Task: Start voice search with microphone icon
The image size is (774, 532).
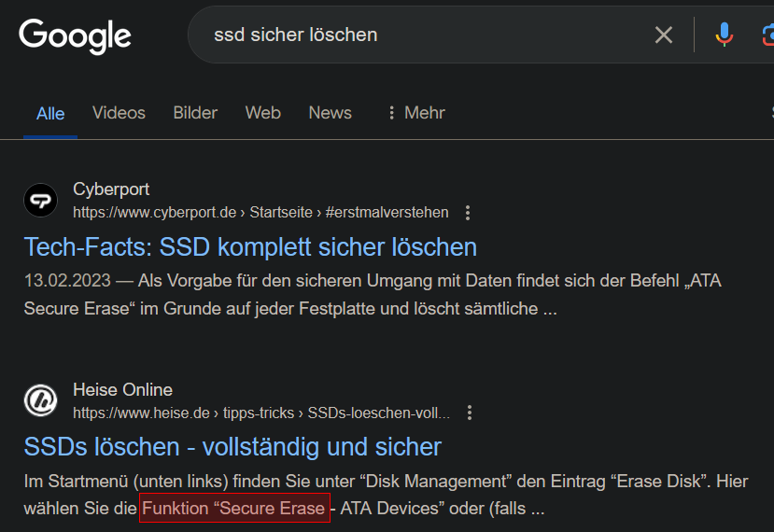Action: pos(725,35)
